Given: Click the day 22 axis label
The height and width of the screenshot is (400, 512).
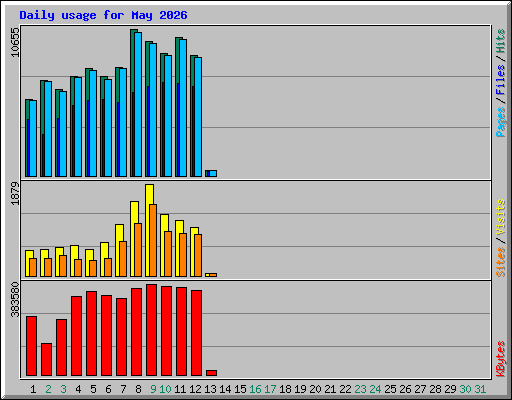Looking at the screenshot, I should 345,389.
